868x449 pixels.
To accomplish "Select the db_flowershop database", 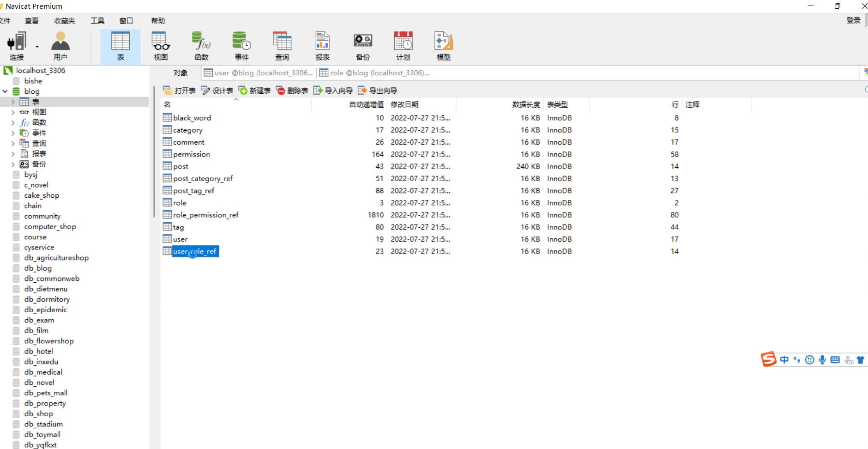I will (x=48, y=341).
